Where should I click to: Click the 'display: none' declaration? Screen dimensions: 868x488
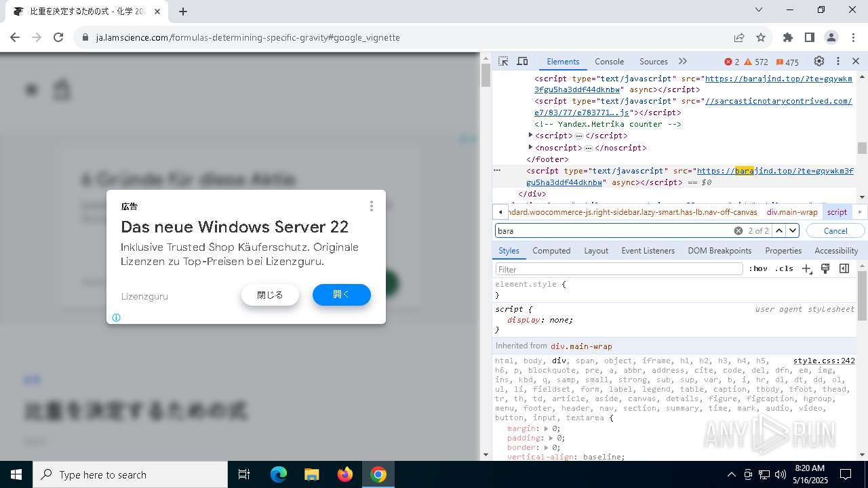pos(540,320)
